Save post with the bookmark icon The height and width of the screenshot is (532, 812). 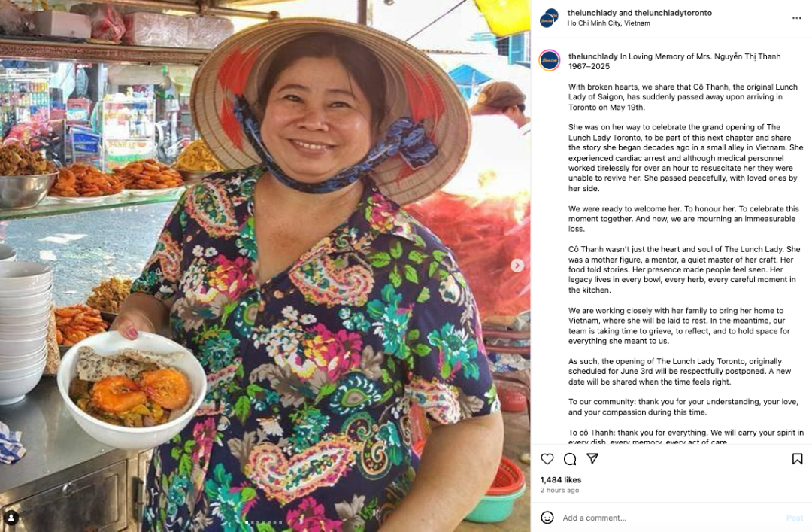[797, 459]
